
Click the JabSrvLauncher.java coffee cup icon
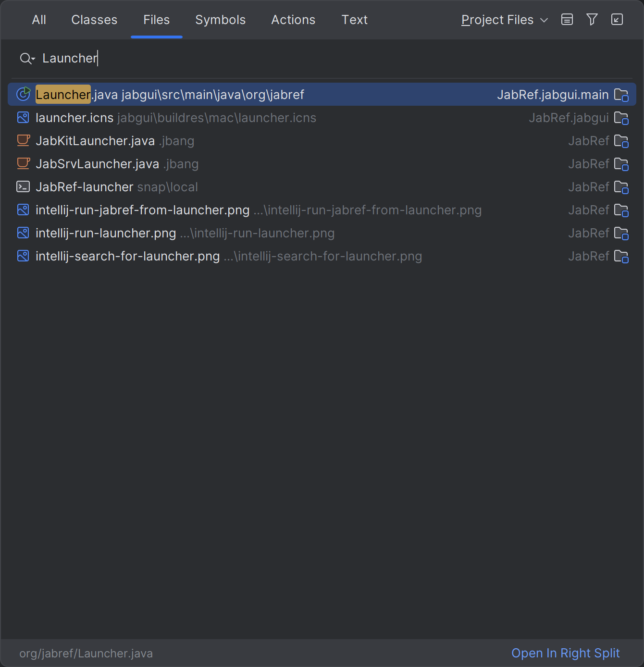coord(23,163)
